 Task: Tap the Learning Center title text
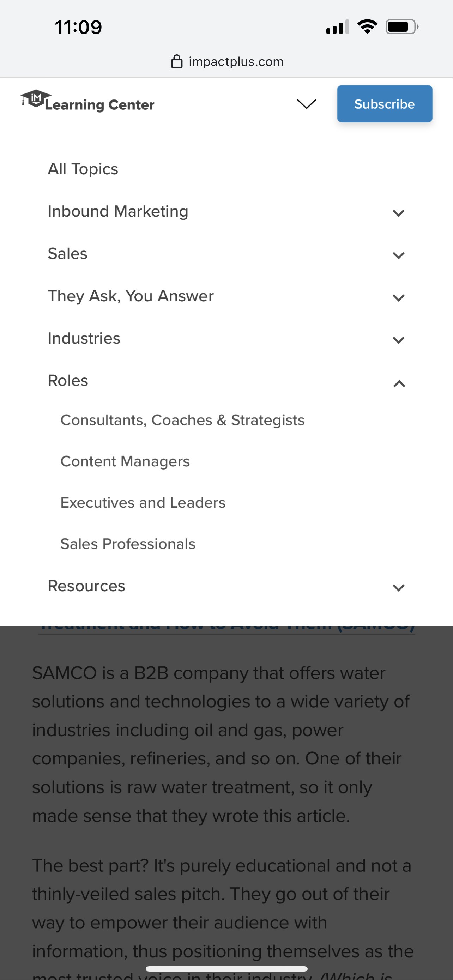(x=99, y=105)
